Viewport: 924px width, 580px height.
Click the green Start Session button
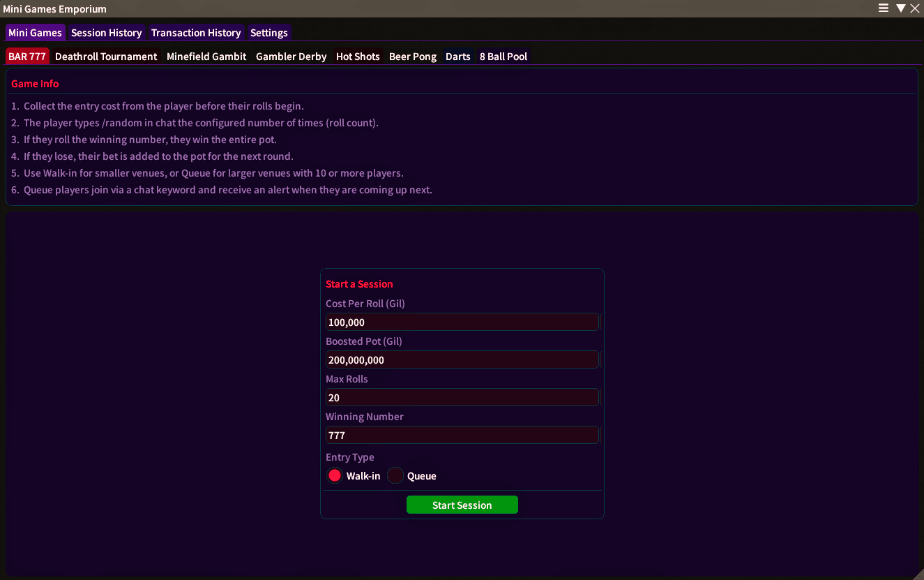pos(462,505)
